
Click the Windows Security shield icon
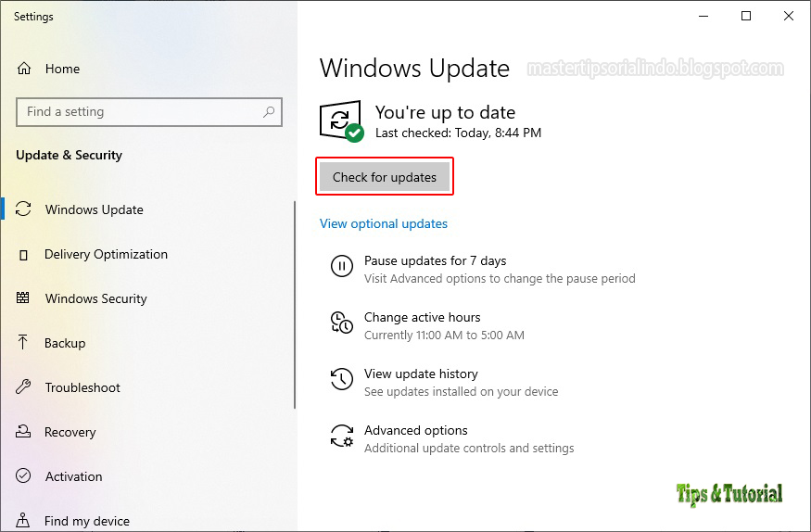23,298
